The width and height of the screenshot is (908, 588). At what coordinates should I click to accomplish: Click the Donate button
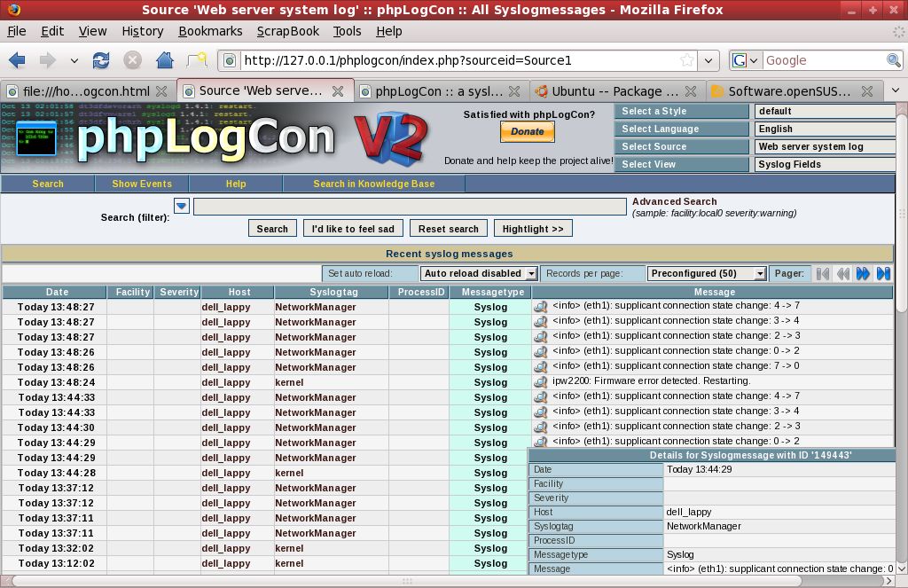coord(527,131)
